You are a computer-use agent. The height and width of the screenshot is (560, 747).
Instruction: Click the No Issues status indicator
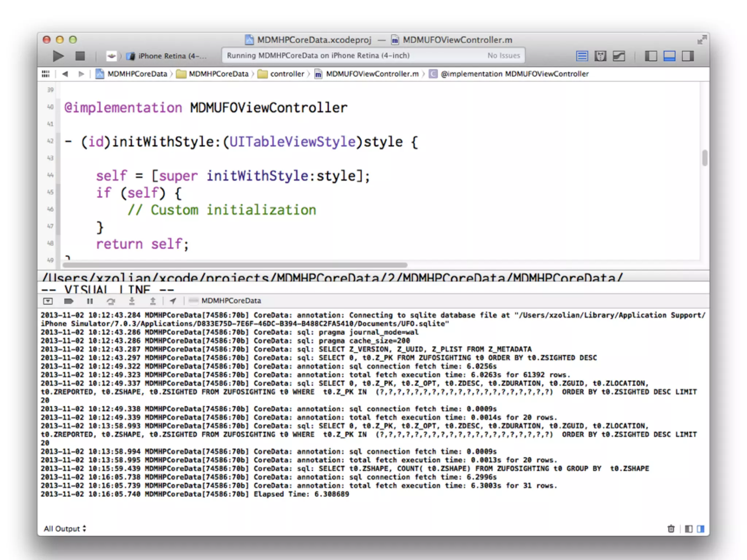[504, 55]
